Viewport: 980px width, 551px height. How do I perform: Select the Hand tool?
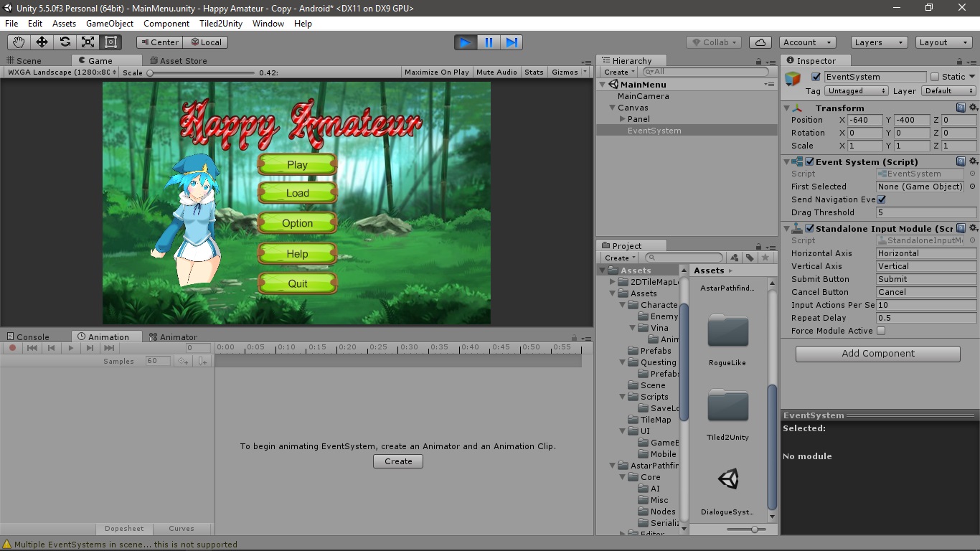pyautogui.click(x=19, y=42)
